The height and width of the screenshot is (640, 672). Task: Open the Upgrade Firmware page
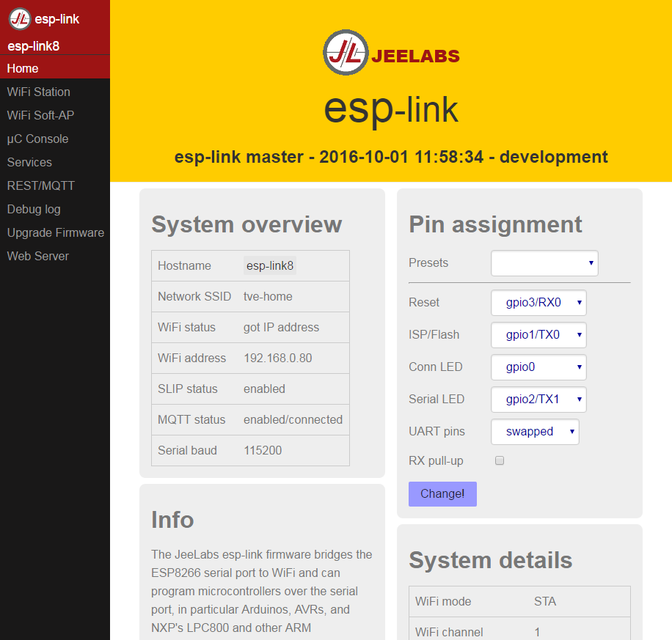(x=55, y=232)
